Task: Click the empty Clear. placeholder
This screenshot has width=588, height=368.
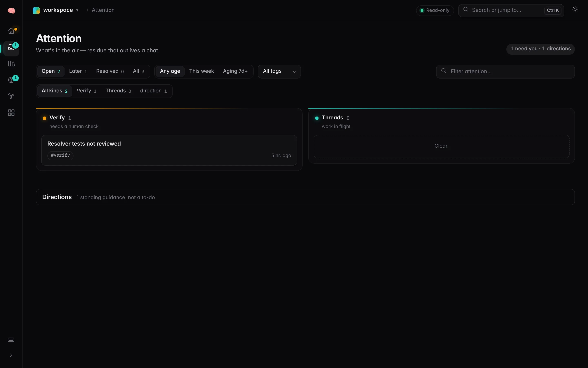Action: (441, 146)
